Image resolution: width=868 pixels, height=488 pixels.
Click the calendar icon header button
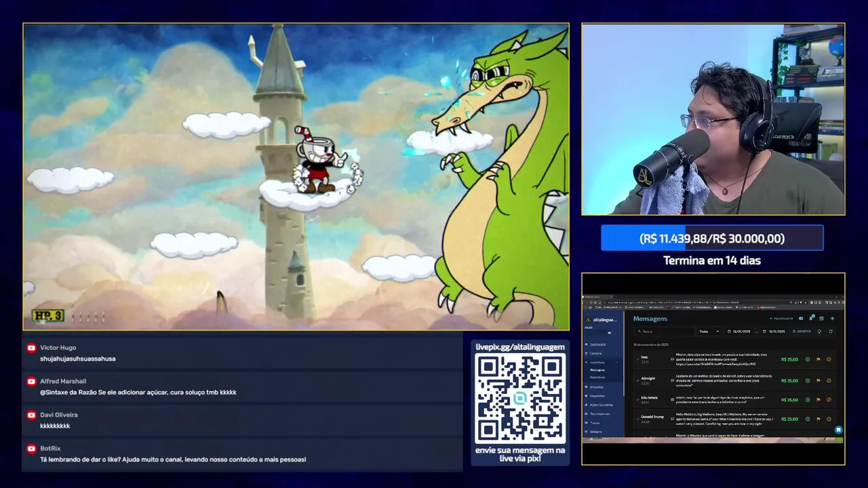[x=821, y=319]
